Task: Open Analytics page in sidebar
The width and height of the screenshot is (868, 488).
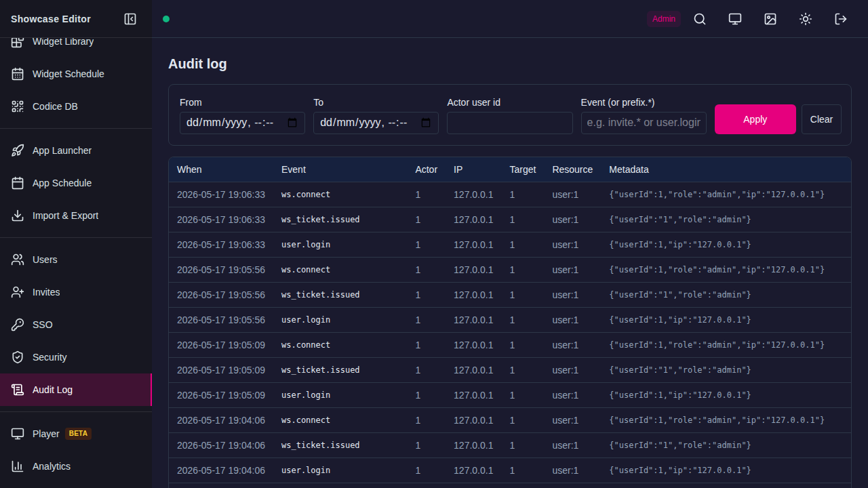Action: click(x=76, y=466)
